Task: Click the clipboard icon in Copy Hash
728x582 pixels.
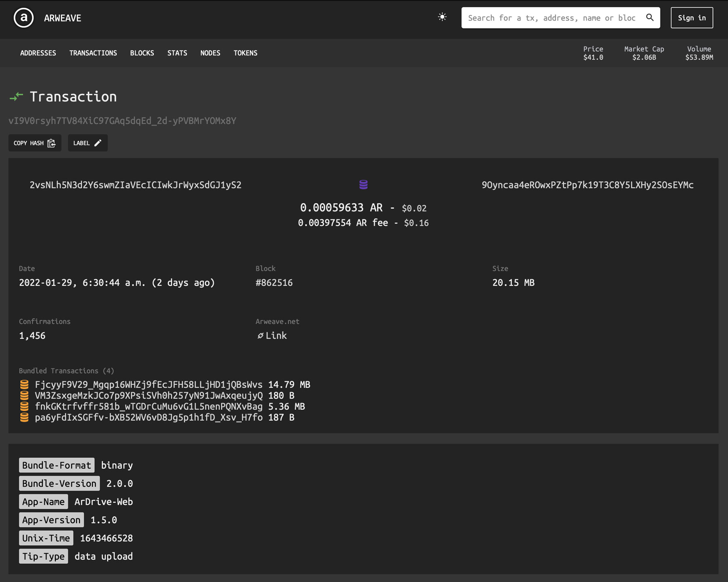Action: [51, 143]
